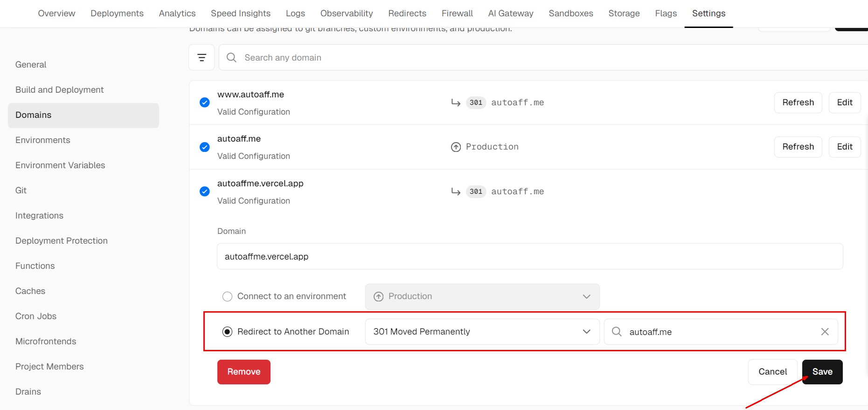Viewport: 868px width, 410px height.
Task: Click the blue checkmark beside autoaffme.vercel.app
Action: pos(204,191)
